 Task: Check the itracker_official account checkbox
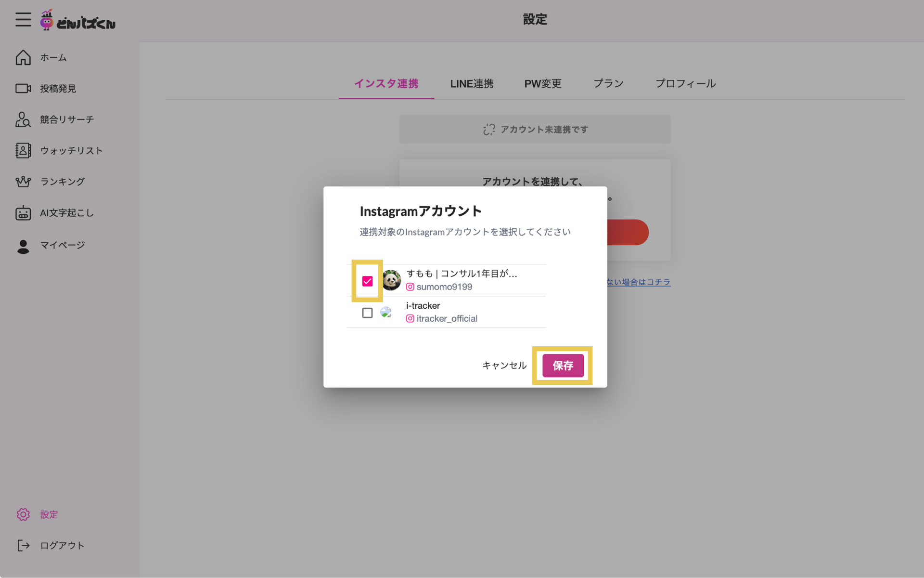(367, 313)
